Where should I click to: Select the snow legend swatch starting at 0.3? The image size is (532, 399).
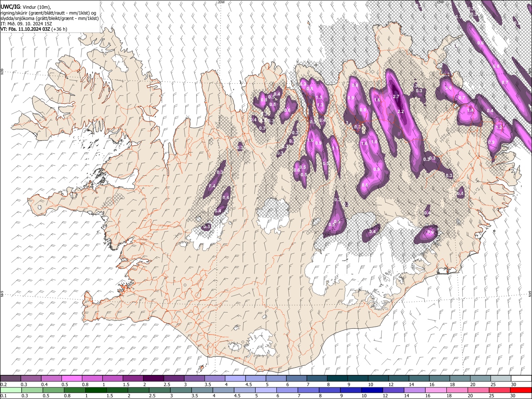(31, 378)
